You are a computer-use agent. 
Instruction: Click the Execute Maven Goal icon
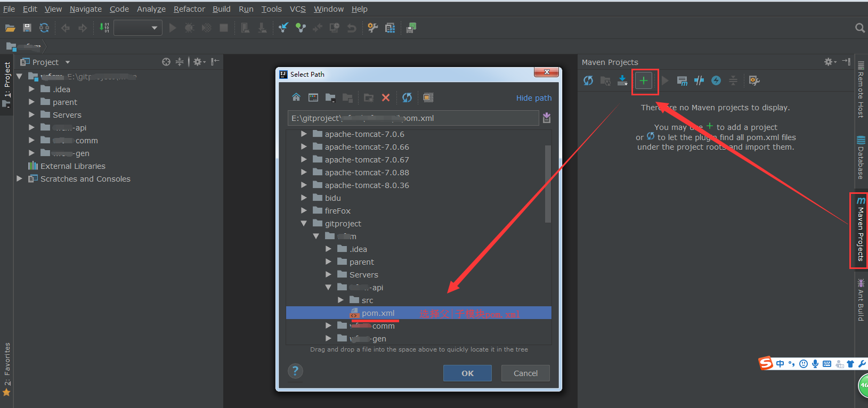tap(682, 80)
